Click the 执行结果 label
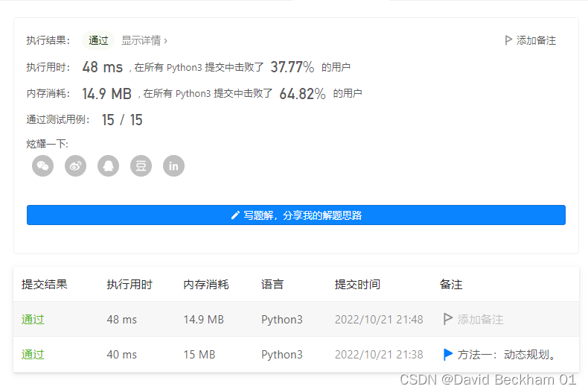The image size is (588, 392). click(48, 40)
